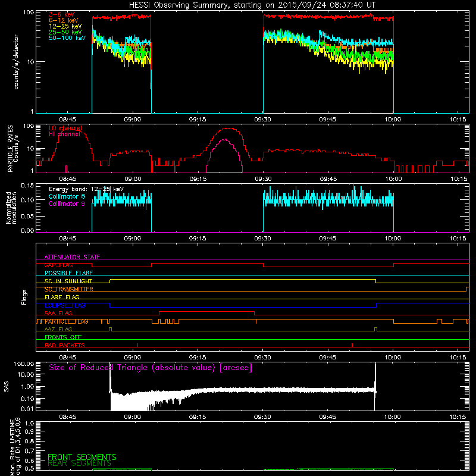Select the '3-6 keV' legend label
This screenshot has height=476, width=476.
[x=61, y=14]
